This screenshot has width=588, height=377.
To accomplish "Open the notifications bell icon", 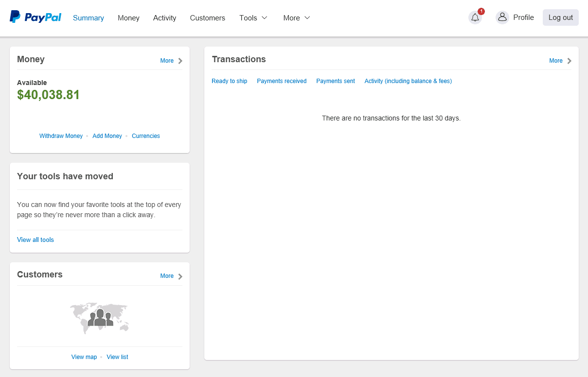I will pyautogui.click(x=475, y=17).
